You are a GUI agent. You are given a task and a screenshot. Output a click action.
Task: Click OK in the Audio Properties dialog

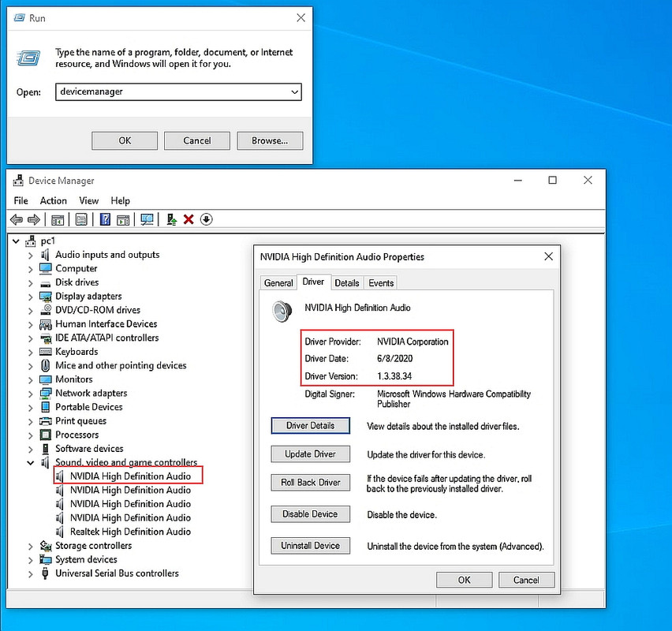click(x=464, y=580)
